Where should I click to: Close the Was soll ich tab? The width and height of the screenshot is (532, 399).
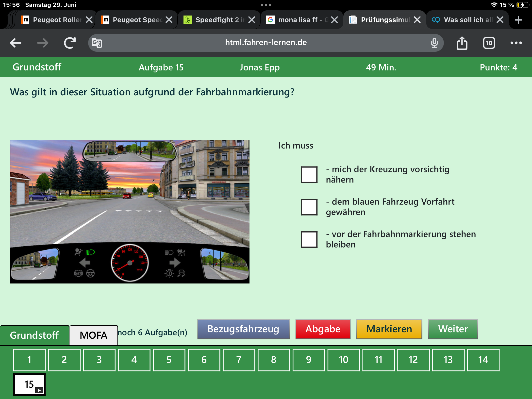pos(500,20)
